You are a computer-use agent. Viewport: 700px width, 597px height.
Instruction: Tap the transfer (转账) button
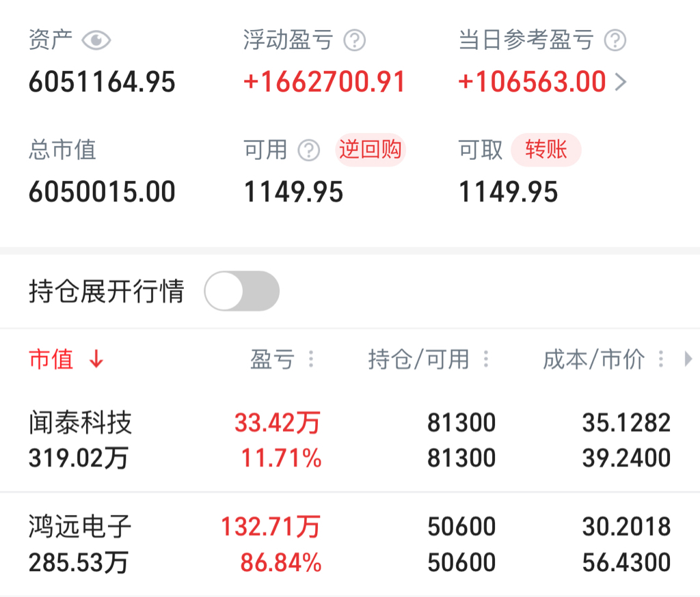click(546, 150)
